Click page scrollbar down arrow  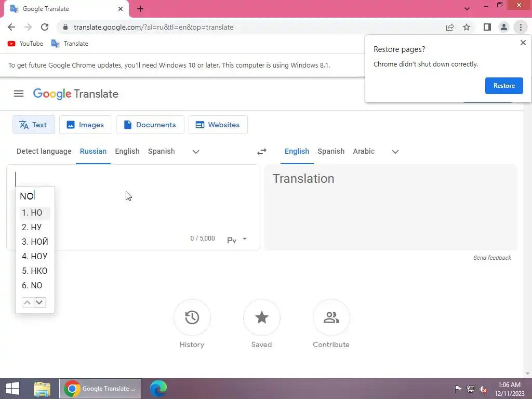click(527, 374)
